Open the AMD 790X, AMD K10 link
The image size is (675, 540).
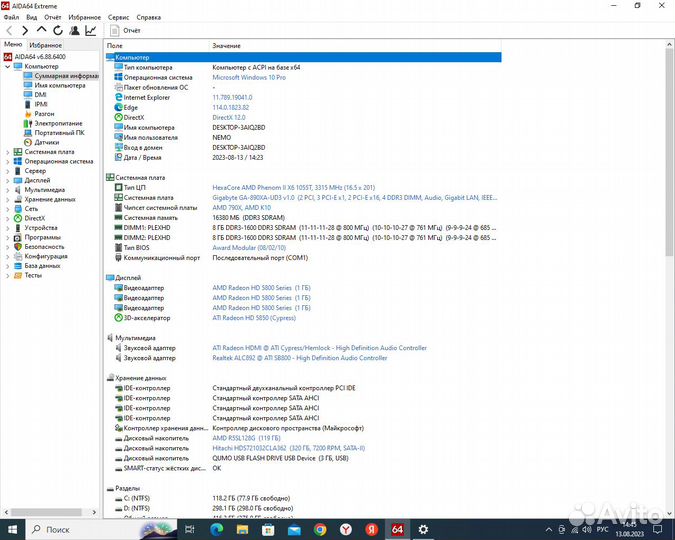click(242, 208)
